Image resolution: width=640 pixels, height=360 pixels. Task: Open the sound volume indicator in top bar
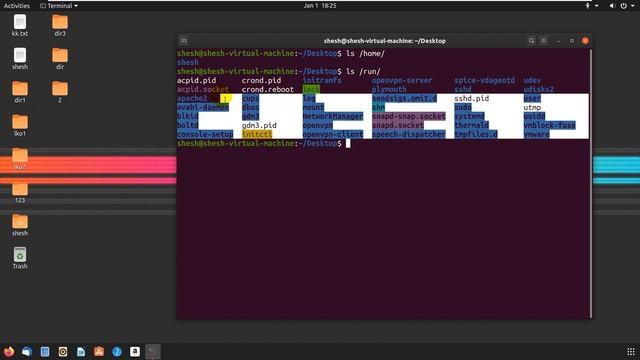[x=612, y=6]
